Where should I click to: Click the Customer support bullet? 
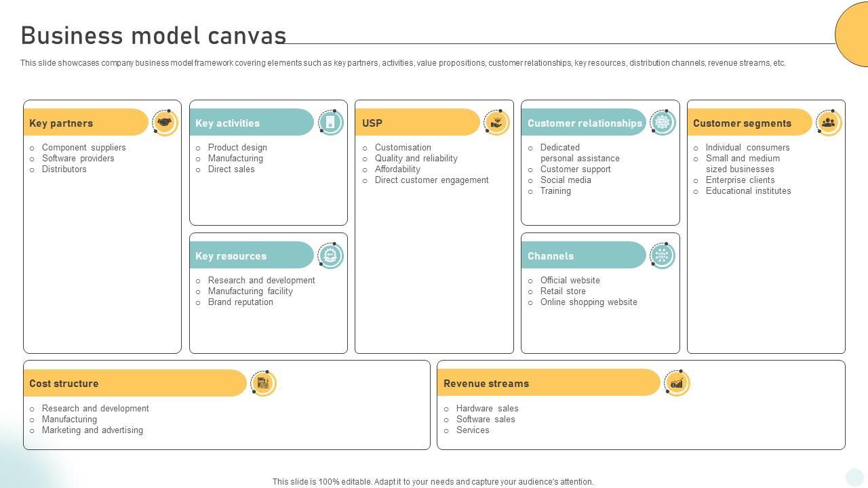coord(575,169)
